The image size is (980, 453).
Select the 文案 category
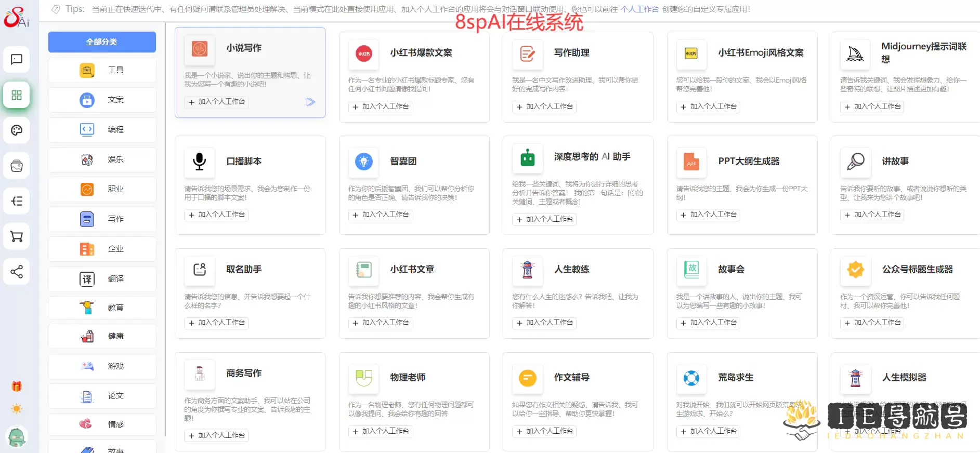[102, 100]
